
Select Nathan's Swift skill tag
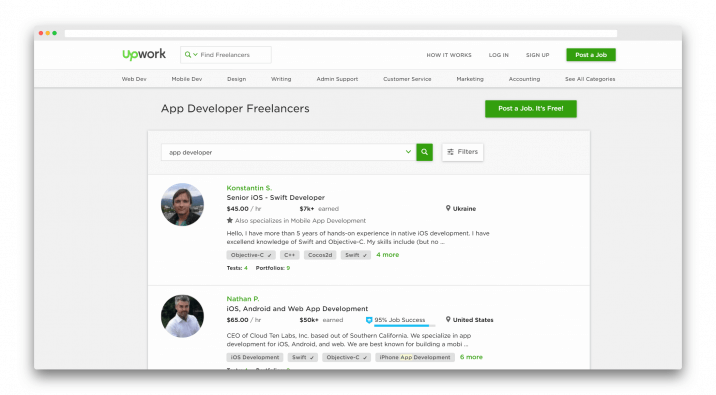tap(303, 358)
